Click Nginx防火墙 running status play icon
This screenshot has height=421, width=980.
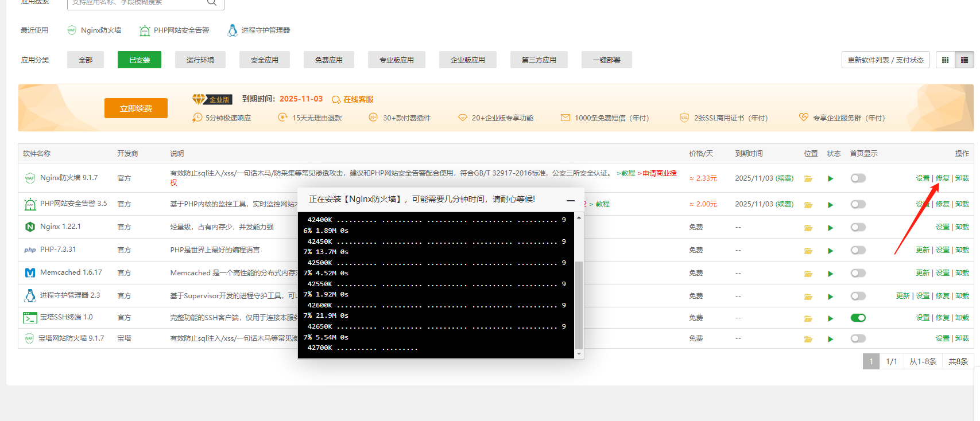coord(830,178)
